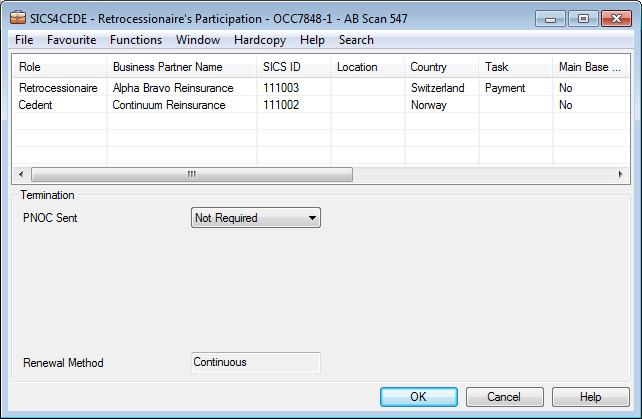Click the SICS4CEDE briefcase title bar icon
The image size is (642, 419).
tap(18, 18)
